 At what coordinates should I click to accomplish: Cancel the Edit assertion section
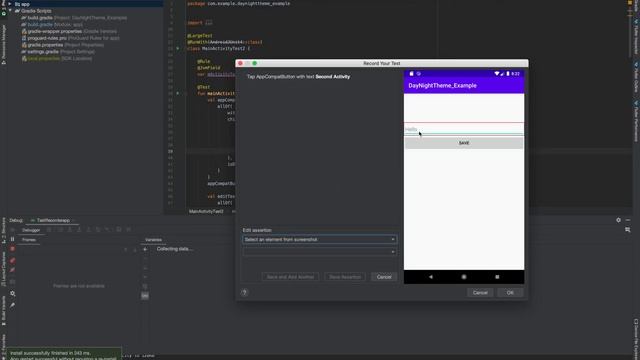[384, 277]
